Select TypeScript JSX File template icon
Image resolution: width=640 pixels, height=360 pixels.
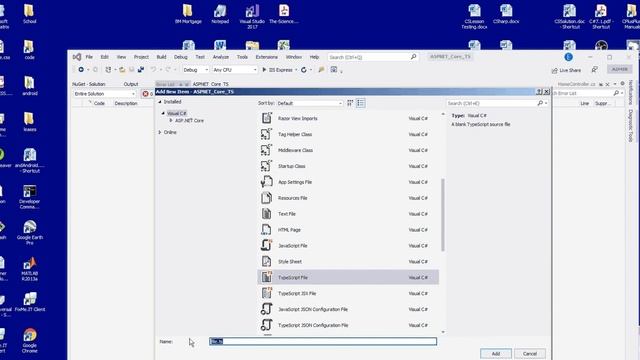click(x=267, y=293)
